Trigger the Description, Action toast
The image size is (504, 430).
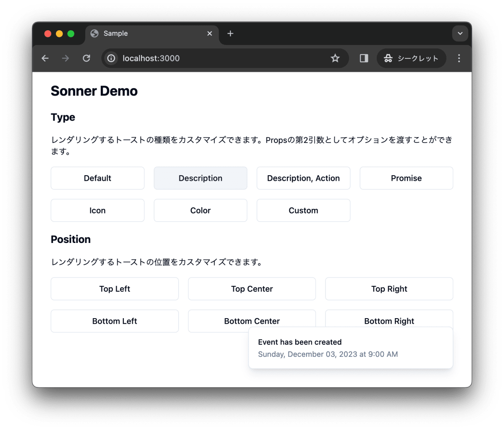point(303,178)
